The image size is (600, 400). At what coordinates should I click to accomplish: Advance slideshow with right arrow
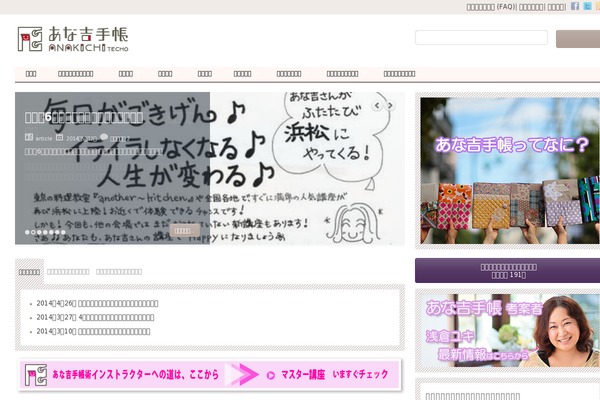390,105
